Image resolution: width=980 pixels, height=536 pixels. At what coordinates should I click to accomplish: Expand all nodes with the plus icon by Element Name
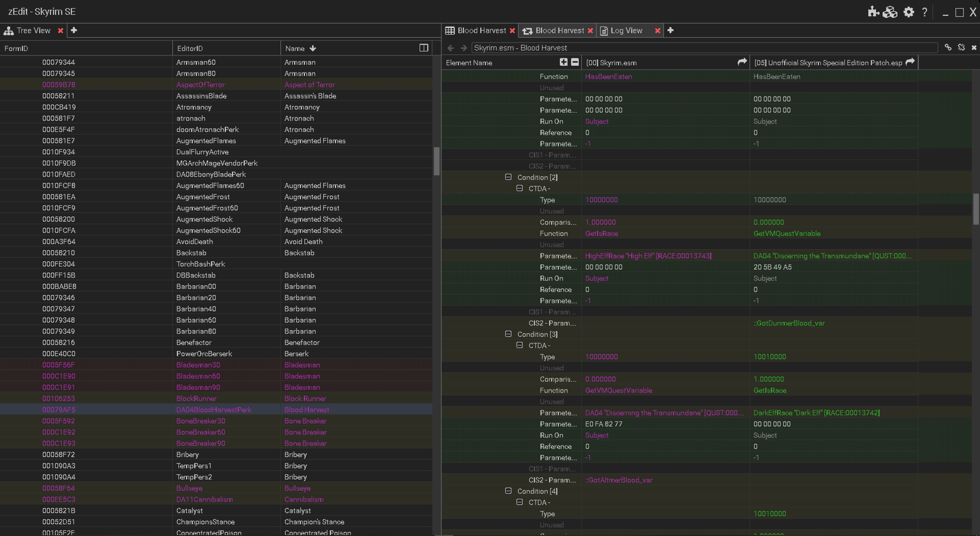pos(563,62)
